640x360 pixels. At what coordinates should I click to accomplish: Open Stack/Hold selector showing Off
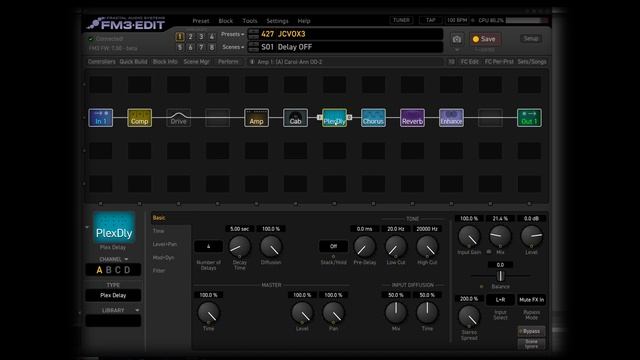tap(333, 246)
